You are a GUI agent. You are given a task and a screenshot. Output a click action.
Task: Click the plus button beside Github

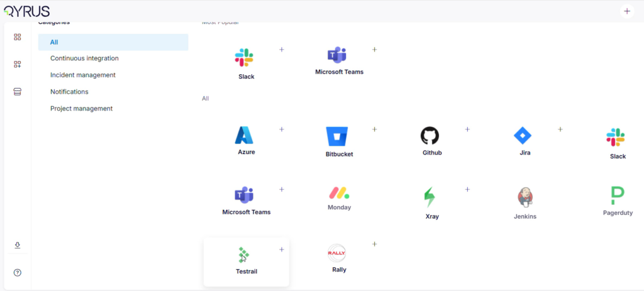(x=467, y=129)
